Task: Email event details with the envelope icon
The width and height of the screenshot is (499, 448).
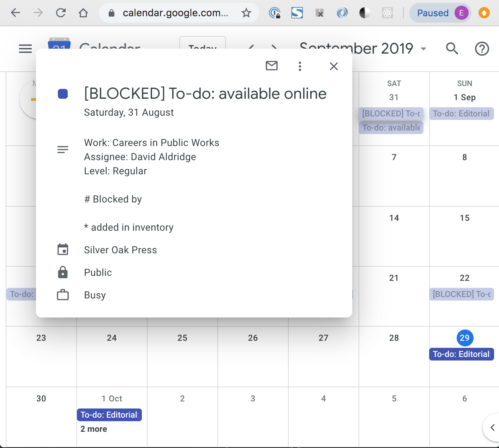Action: click(271, 66)
